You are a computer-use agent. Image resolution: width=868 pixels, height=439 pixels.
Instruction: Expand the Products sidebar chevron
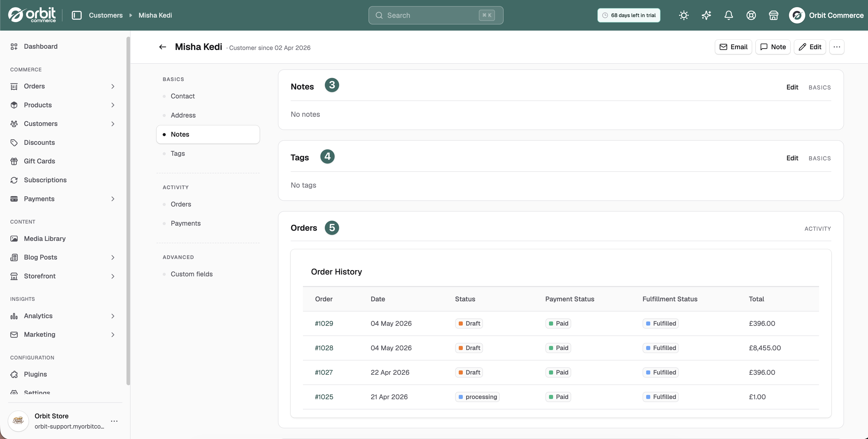click(x=113, y=105)
